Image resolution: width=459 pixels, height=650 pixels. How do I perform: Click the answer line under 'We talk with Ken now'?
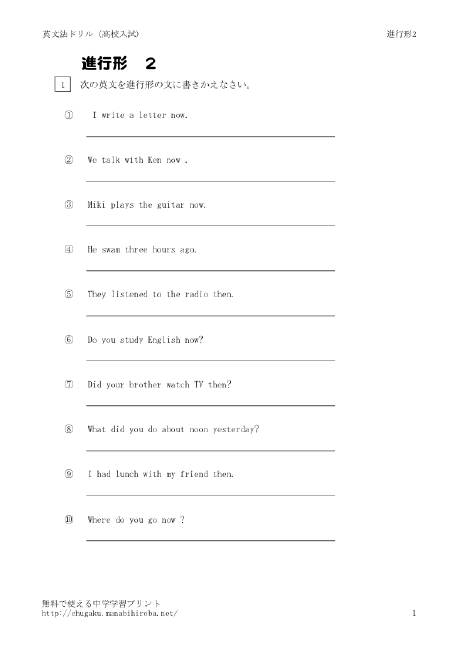(210, 181)
